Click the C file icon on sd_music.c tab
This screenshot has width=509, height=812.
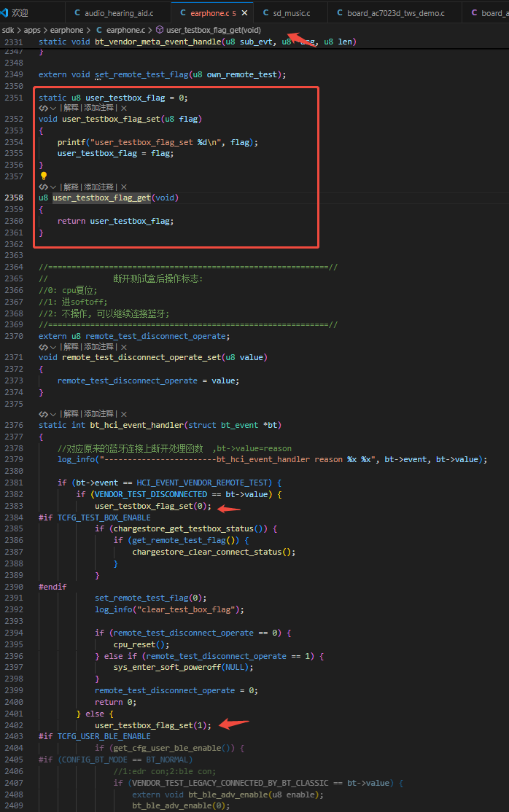[x=266, y=13]
